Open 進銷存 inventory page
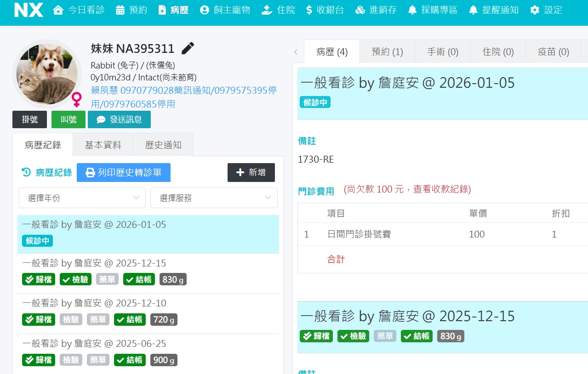 [x=376, y=10]
